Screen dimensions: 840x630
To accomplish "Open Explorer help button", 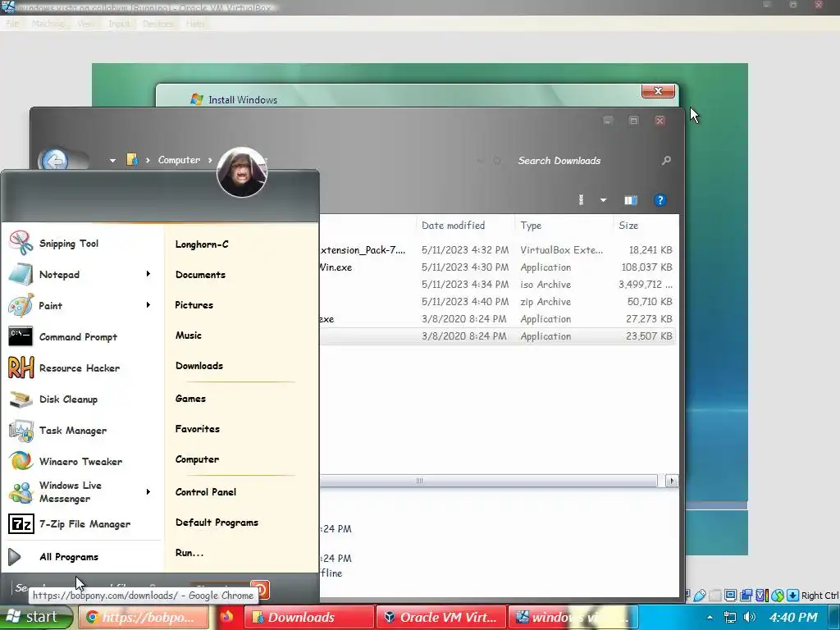I will [660, 200].
